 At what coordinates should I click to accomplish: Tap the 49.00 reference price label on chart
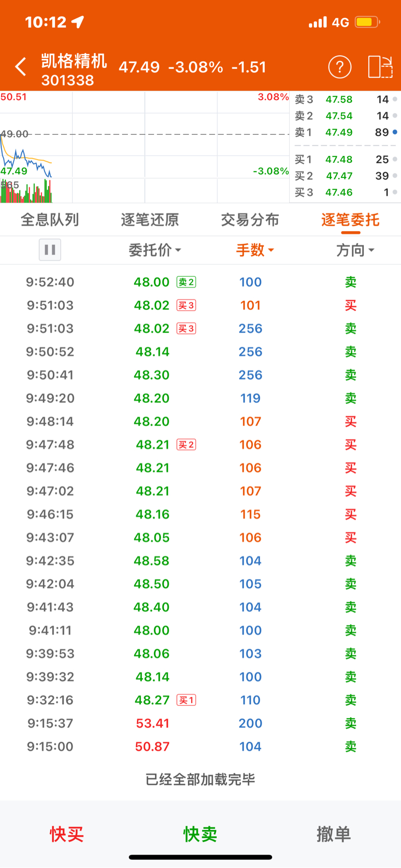tap(15, 134)
